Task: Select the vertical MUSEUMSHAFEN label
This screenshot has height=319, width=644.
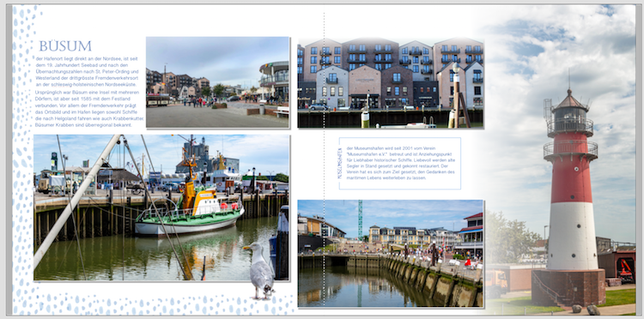Action: (x=340, y=163)
